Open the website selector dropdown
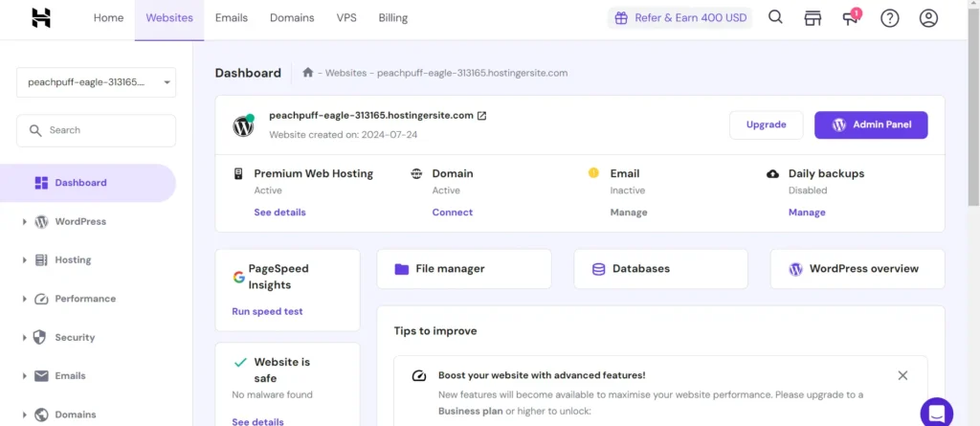 point(97,82)
